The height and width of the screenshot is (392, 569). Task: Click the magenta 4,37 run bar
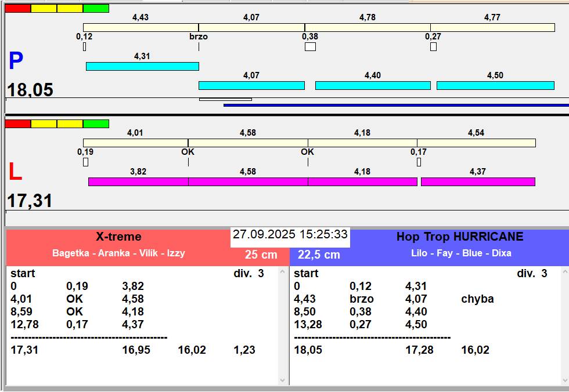[x=478, y=182]
